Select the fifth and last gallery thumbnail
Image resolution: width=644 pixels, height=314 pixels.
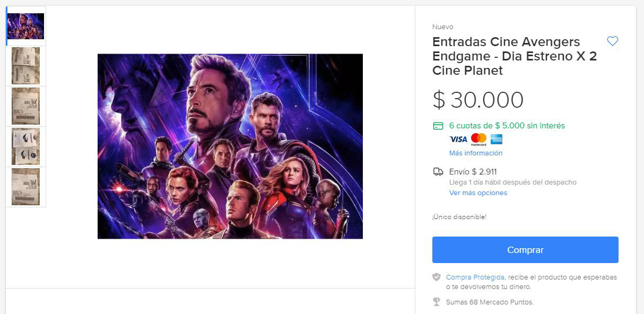coord(25,187)
